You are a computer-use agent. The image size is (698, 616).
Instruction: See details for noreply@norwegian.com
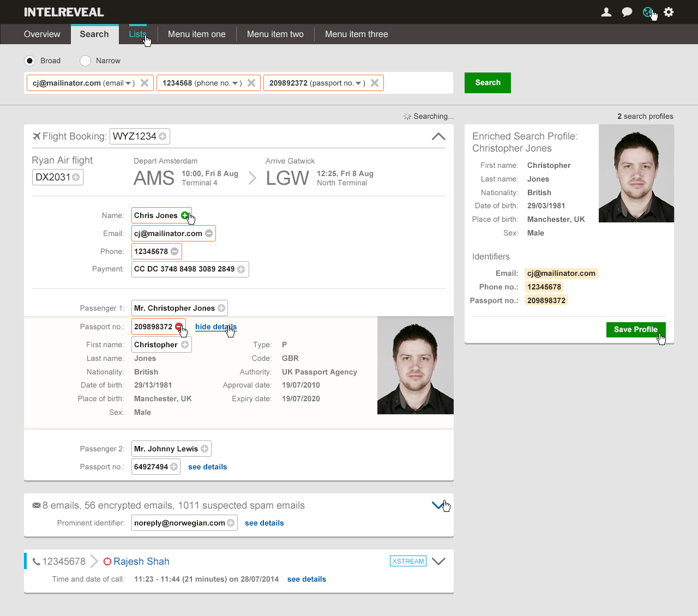(264, 523)
